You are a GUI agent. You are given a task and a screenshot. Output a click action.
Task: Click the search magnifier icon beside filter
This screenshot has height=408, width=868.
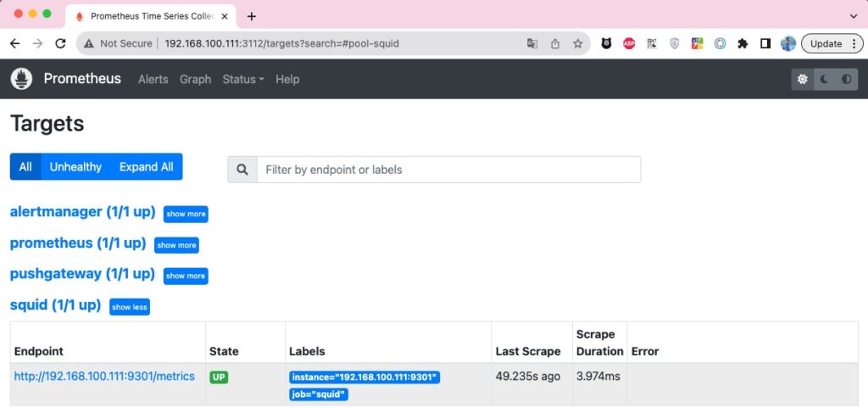tap(242, 170)
